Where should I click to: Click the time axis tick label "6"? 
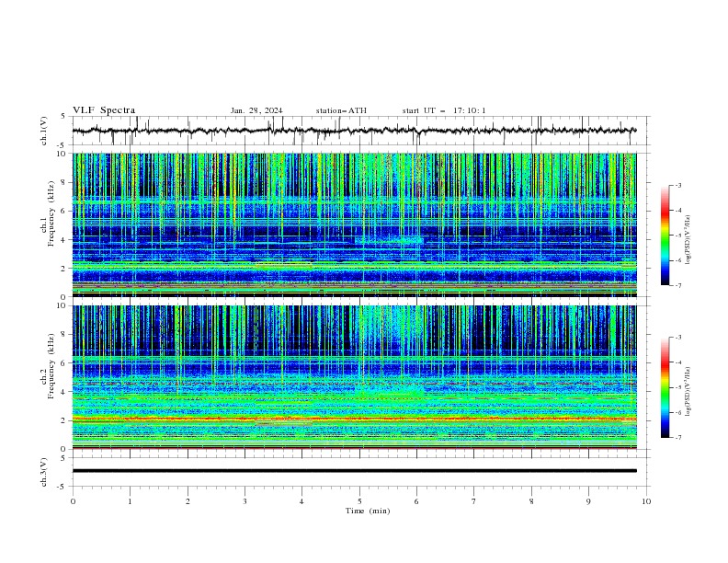(x=416, y=501)
